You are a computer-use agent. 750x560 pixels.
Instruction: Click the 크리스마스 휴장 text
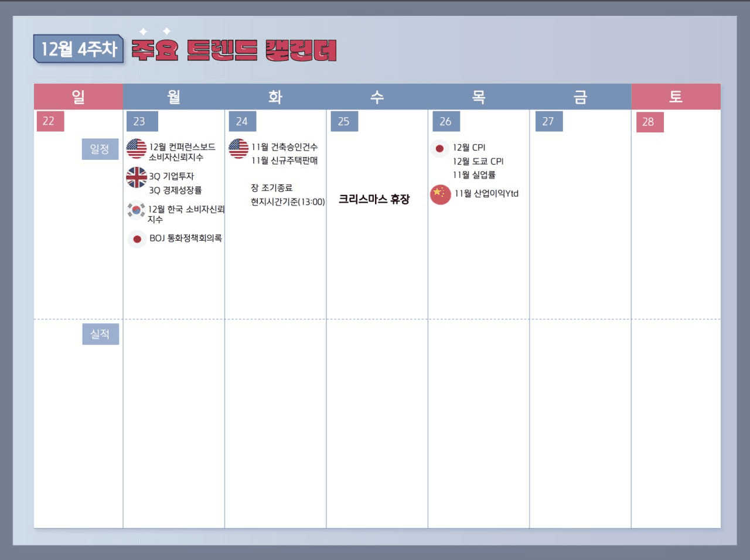[374, 199]
